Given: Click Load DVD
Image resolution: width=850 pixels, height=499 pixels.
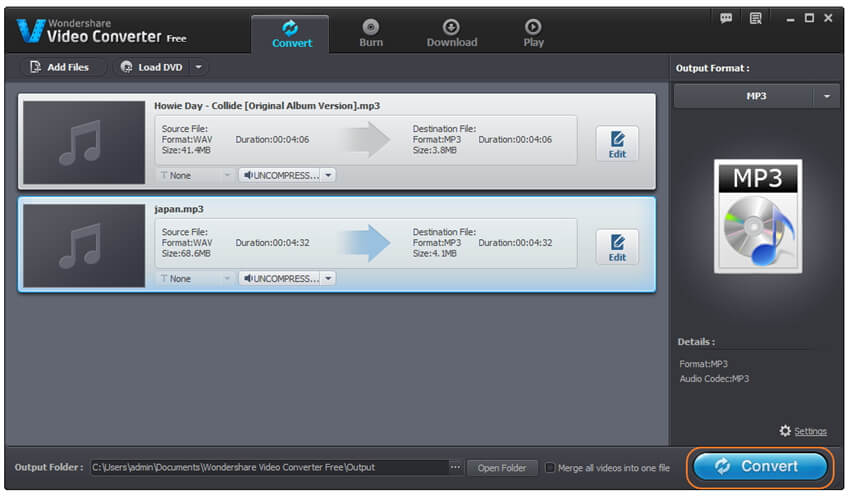Looking at the screenshot, I should pos(152,67).
